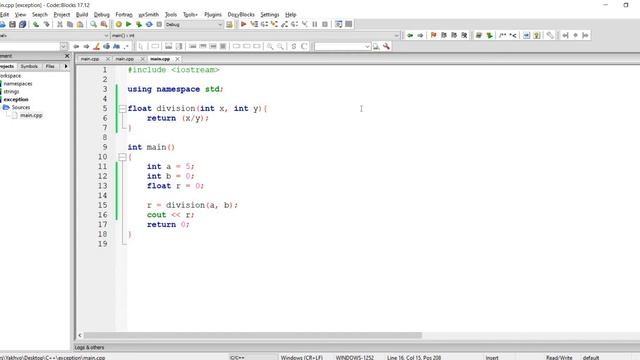The image size is (640, 360).
Task: Switch to the Symbols tab
Action: [29, 66]
